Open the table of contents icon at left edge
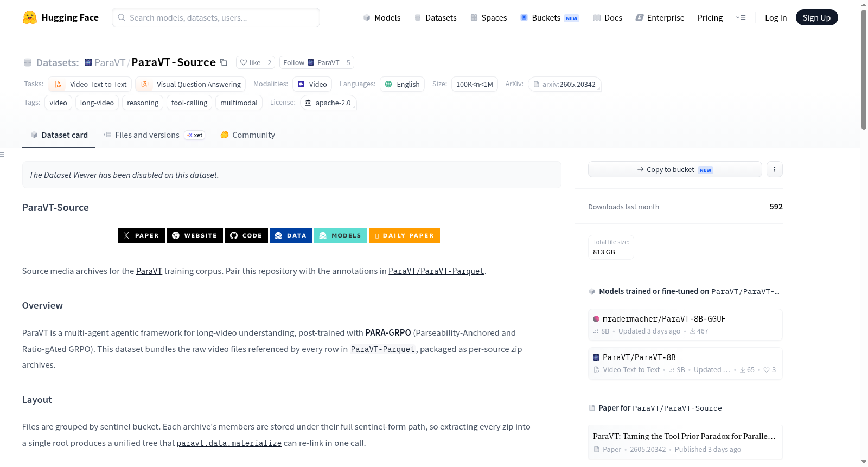868x467 pixels. tap(2, 155)
